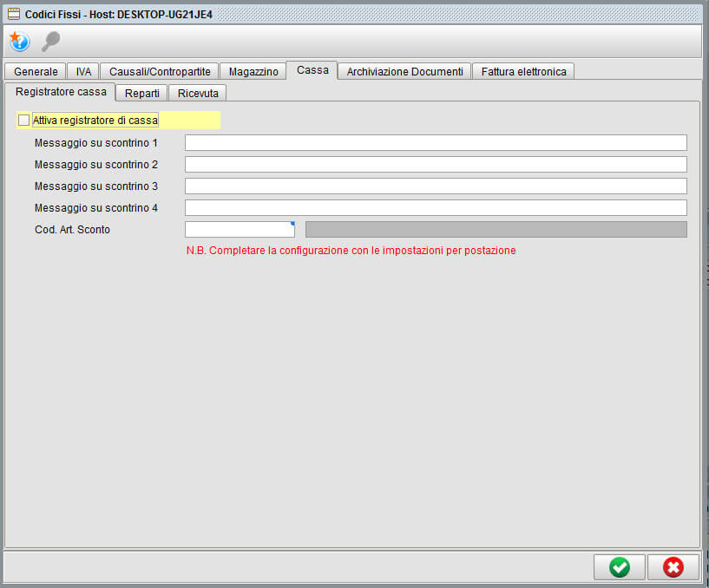709x588 pixels.
Task: Confirm with the green checkmark button
Action: [619, 566]
